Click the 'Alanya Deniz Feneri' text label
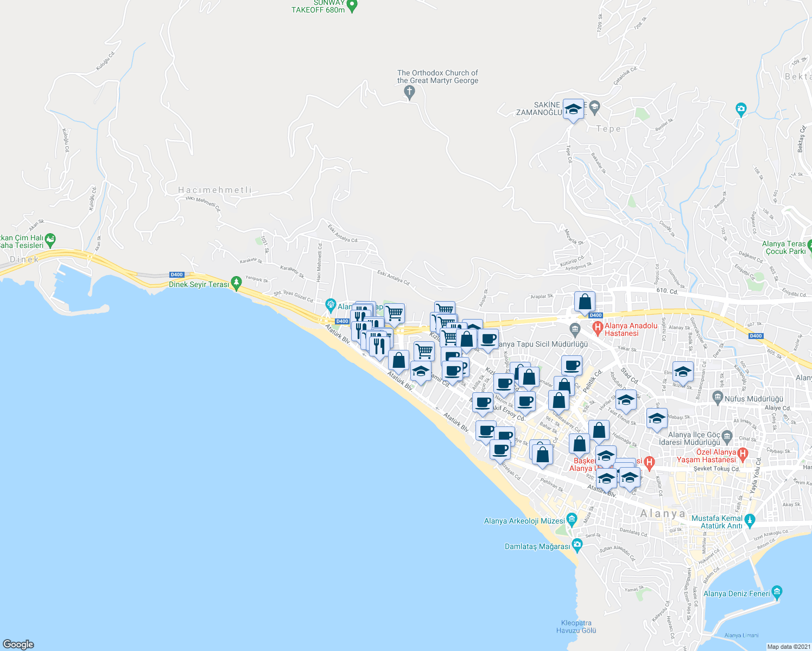 pyautogui.click(x=737, y=593)
